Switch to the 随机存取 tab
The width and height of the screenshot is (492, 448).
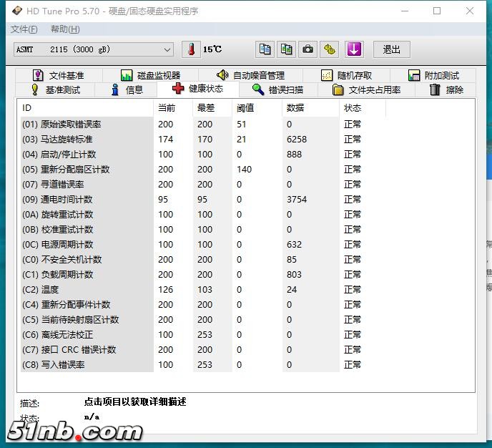[x=346, y=75]
